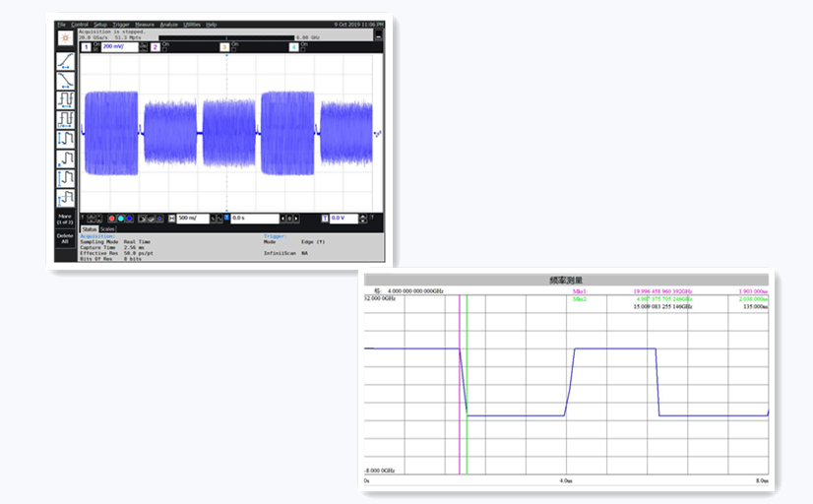Click the red circle toolbar icon
This screenshot has width=813, height=504.
(x=111, y=218)
